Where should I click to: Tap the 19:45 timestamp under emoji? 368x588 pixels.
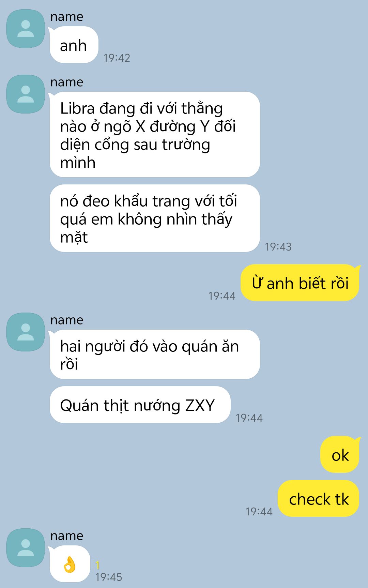(x=109, y=577)
